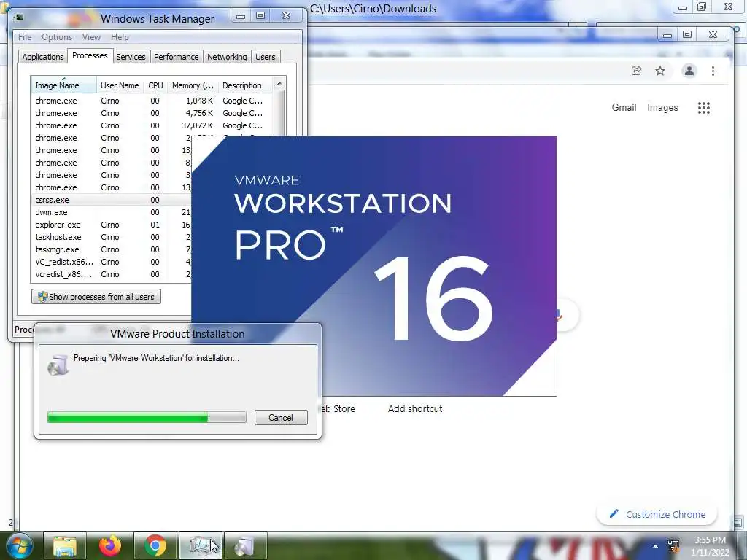Image resolution: width=747 pixels, height=560 pixels.
Task: Switch to the Processes tab
Action: (90, 55)
